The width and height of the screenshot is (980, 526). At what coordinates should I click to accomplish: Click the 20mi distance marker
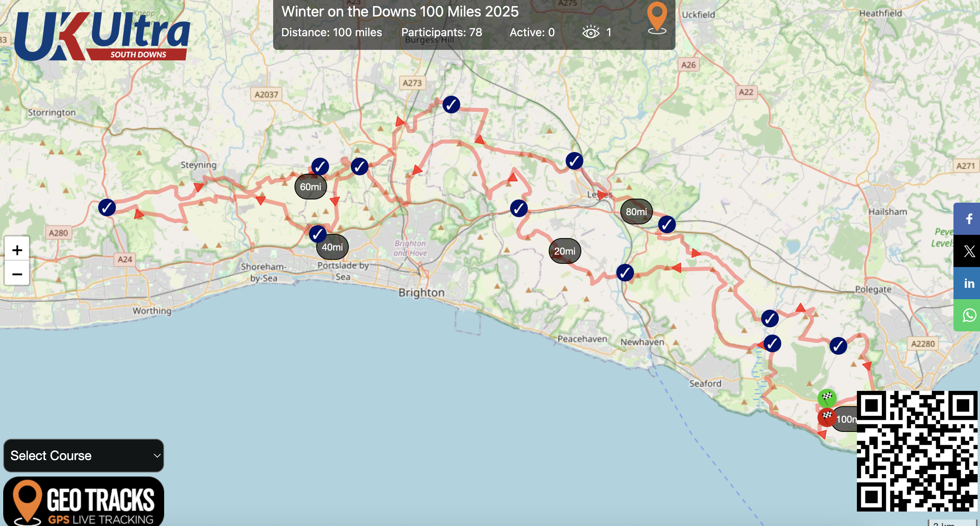click(x=564, y=251)
